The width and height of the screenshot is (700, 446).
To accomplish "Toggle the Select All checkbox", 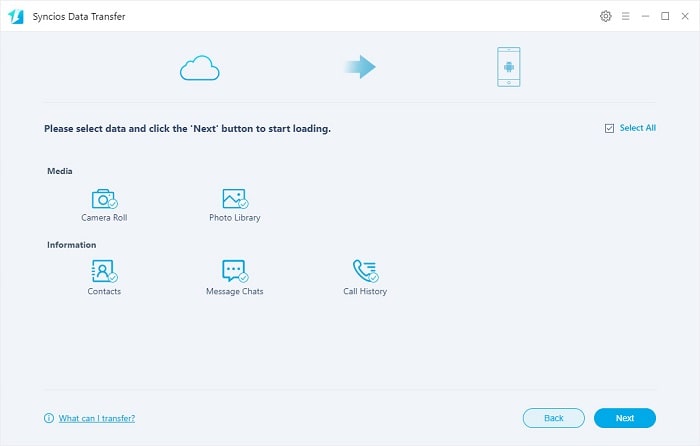I will point(609,128).
